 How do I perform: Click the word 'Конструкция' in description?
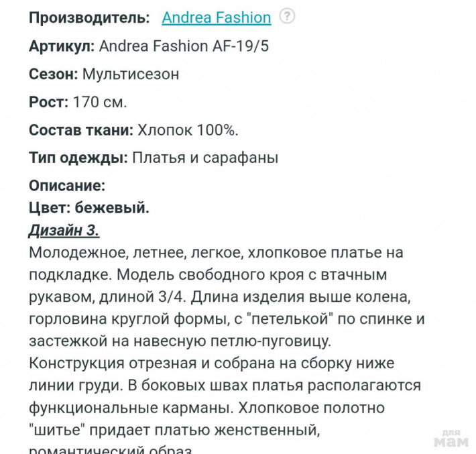(74, 363)
